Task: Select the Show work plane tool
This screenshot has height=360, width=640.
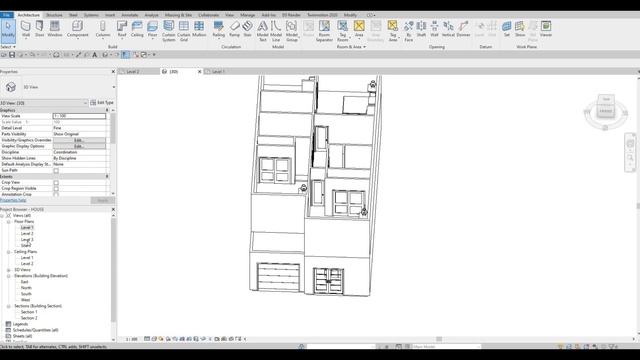Action: click(520, 29)
